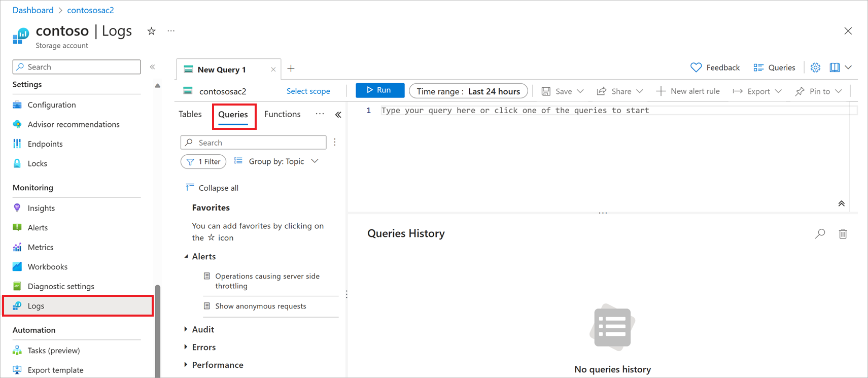The height and width of the screenshot is (378, 868).
Task: Open more tabs ellipsis after Functions
Action: pos(320,114)
